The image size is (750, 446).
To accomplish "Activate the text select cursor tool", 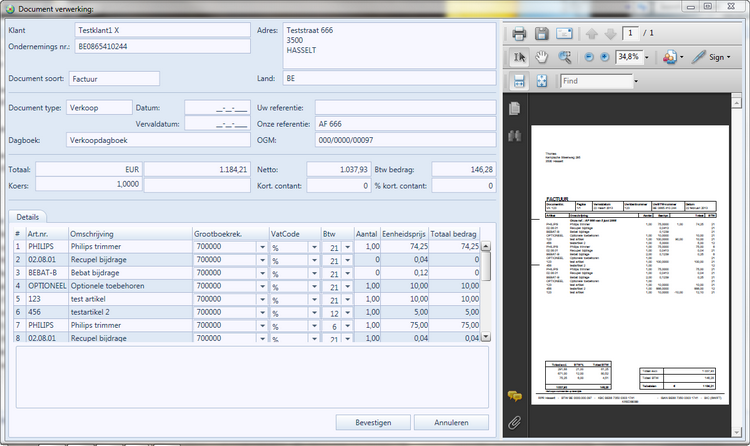I will click(x=519, y=57).
